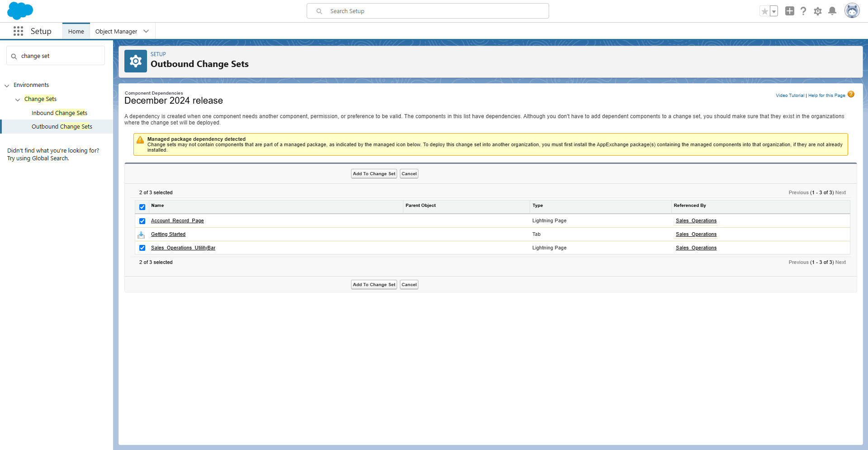Open Global Actions plus icon
868x450 pixels.
[789, 11]
